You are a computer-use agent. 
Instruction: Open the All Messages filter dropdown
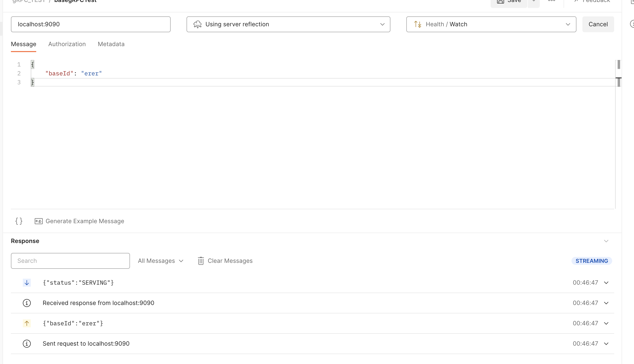[x=160, y=261]
